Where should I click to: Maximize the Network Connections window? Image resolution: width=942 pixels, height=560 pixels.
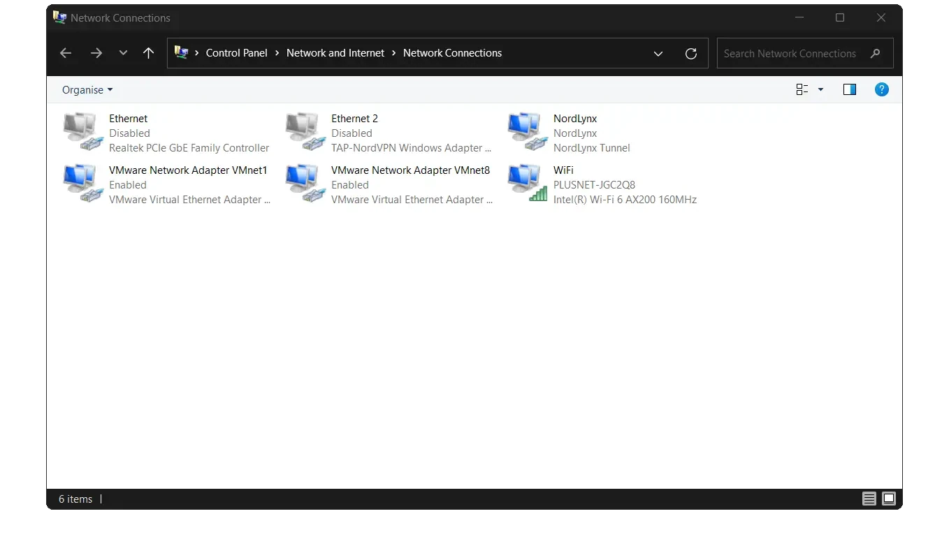[x=840, y=18]
